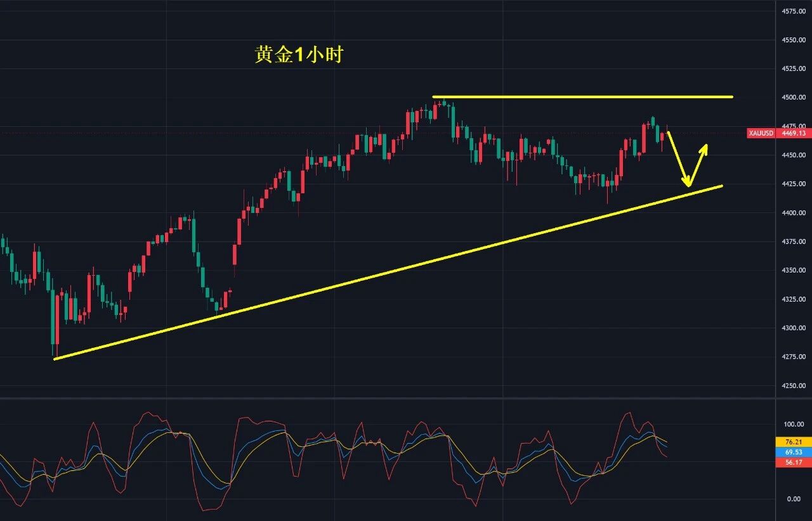Click the 4250.00 price axis label

[794, 386]
